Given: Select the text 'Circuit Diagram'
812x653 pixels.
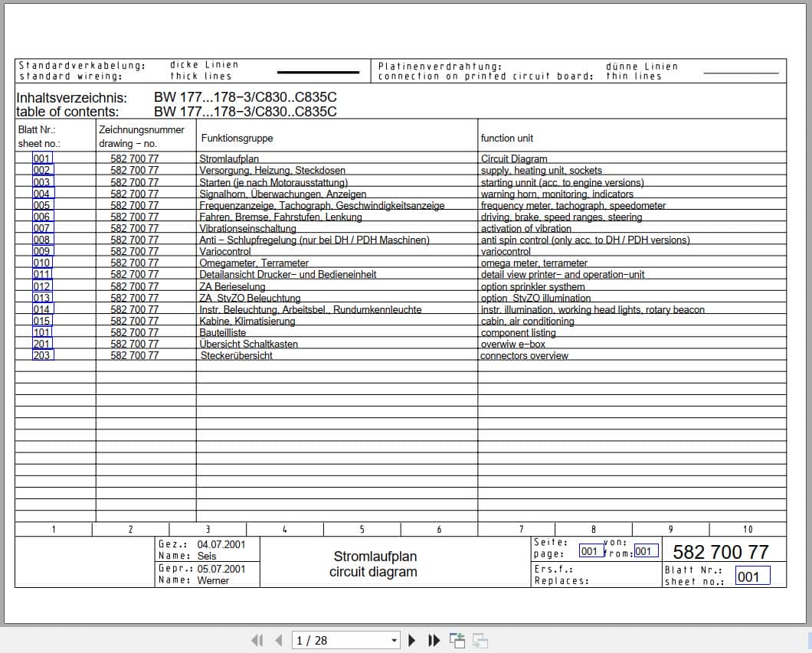Looking at the screenshot, I should pyautogui.click(x=514, y=159).
